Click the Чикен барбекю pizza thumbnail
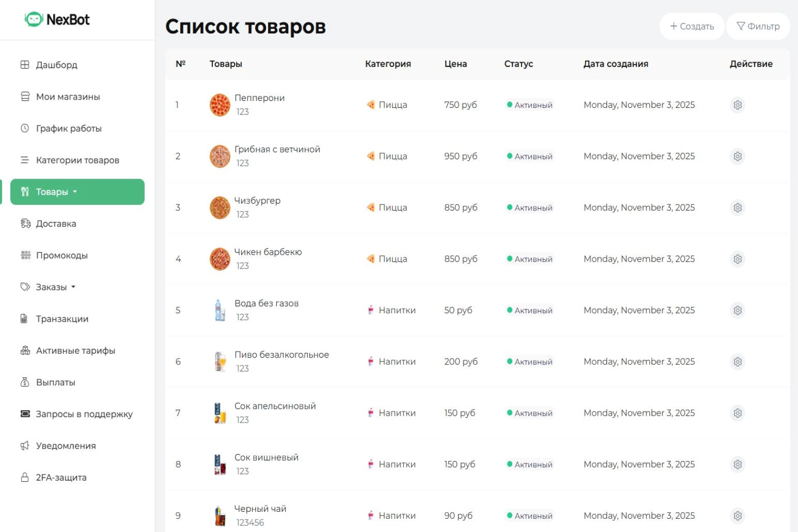 220,259
